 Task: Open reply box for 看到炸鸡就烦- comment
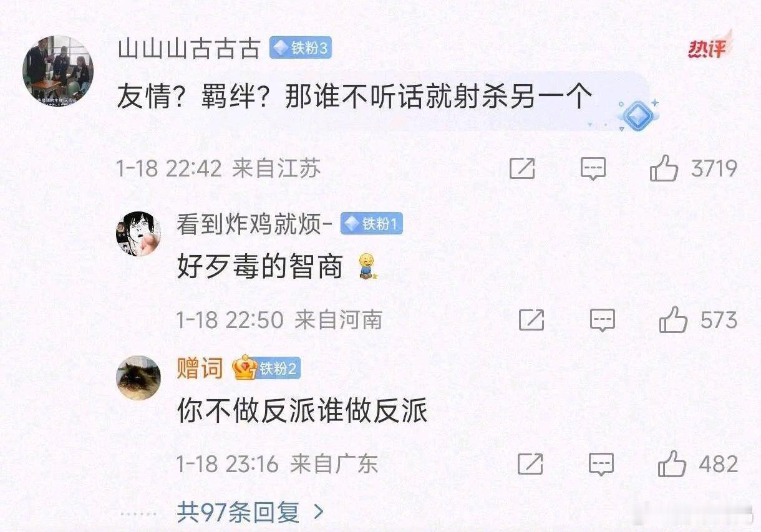coord(602,321)
